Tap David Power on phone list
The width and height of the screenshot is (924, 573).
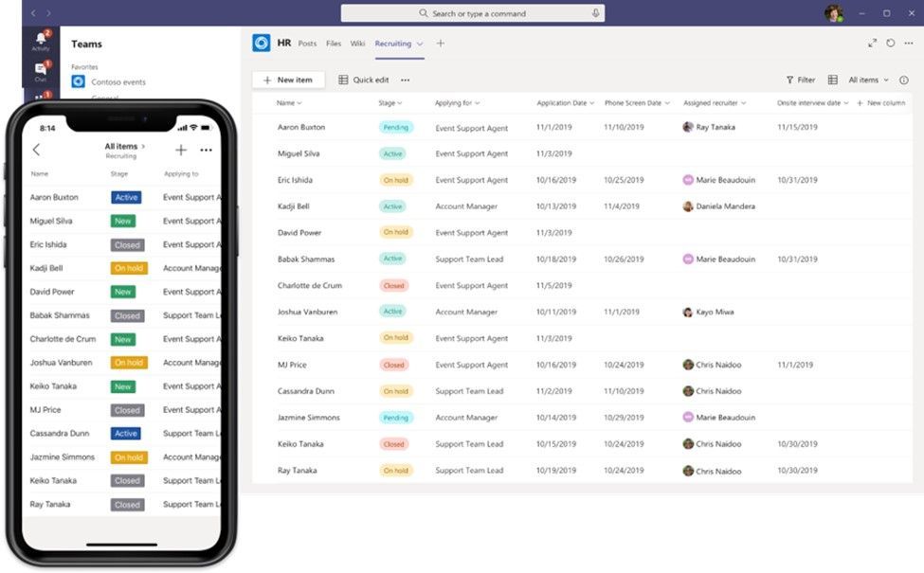coord(52,292)
